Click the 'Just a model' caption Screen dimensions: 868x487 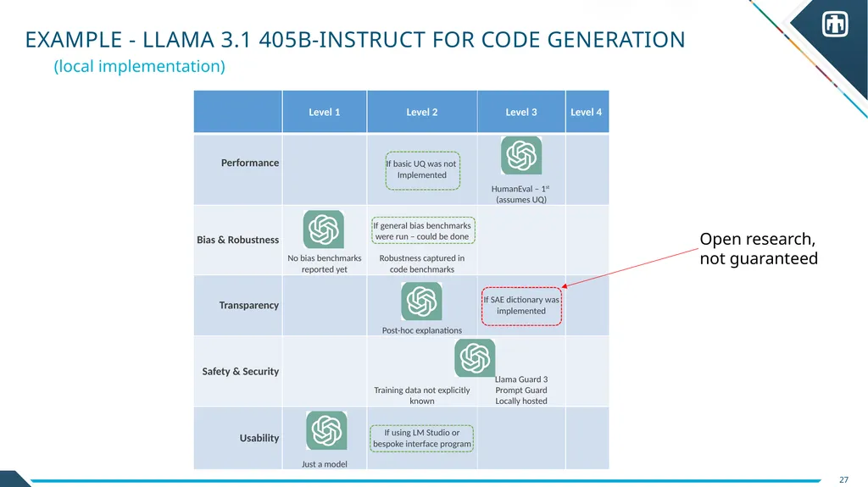[x=325, y=464]
